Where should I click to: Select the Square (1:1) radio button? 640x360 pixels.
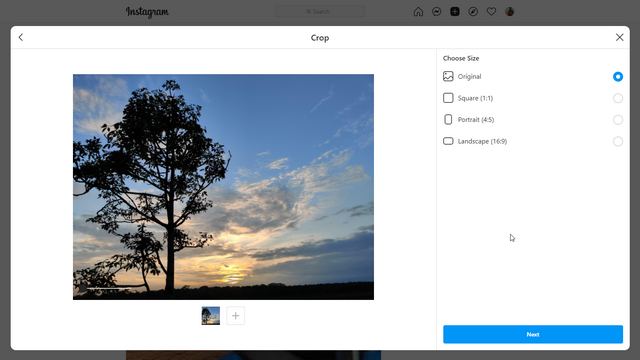click(x=618, y=98)
